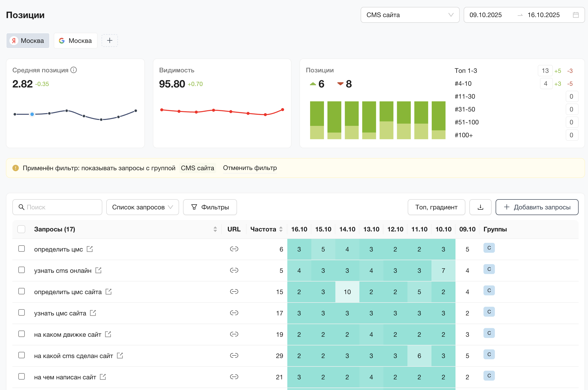Click URL link icon for узнать цмс сайта
The image size is (588, 390).
pos(234,313)
